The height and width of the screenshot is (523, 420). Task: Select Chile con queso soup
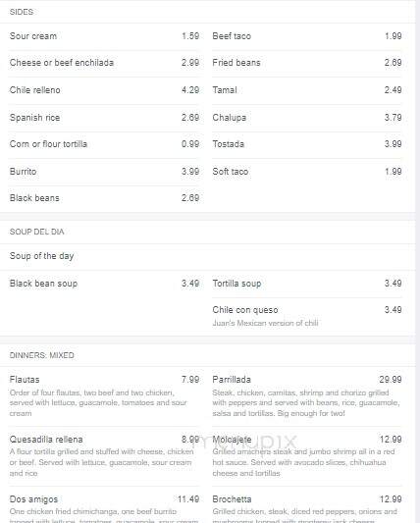(x=307, y=316)
